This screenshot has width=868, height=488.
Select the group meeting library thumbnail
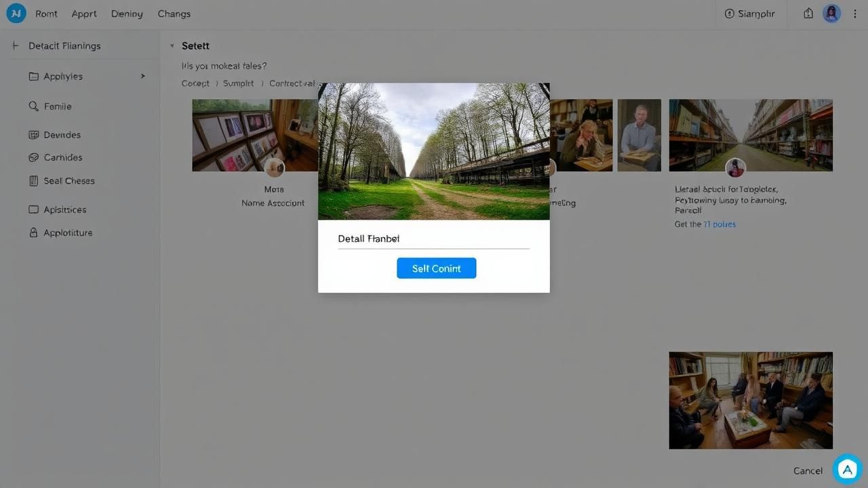coord(751,400)
